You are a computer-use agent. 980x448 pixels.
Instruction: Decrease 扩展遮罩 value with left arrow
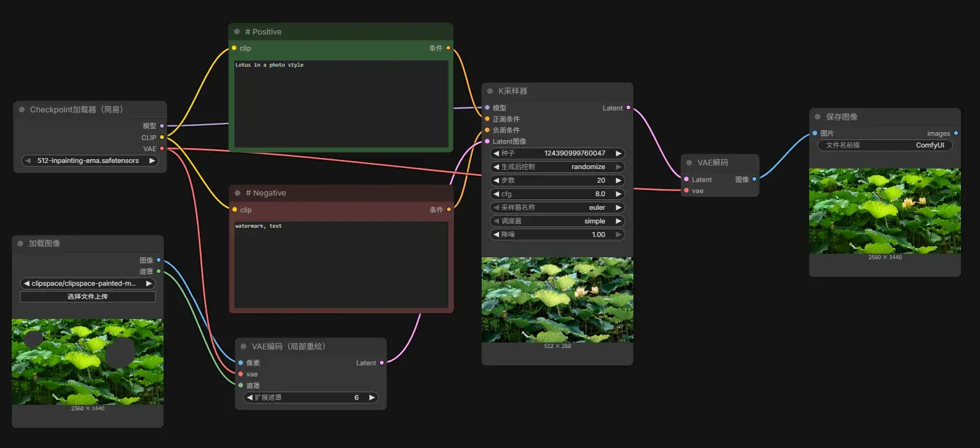[250, 397]
